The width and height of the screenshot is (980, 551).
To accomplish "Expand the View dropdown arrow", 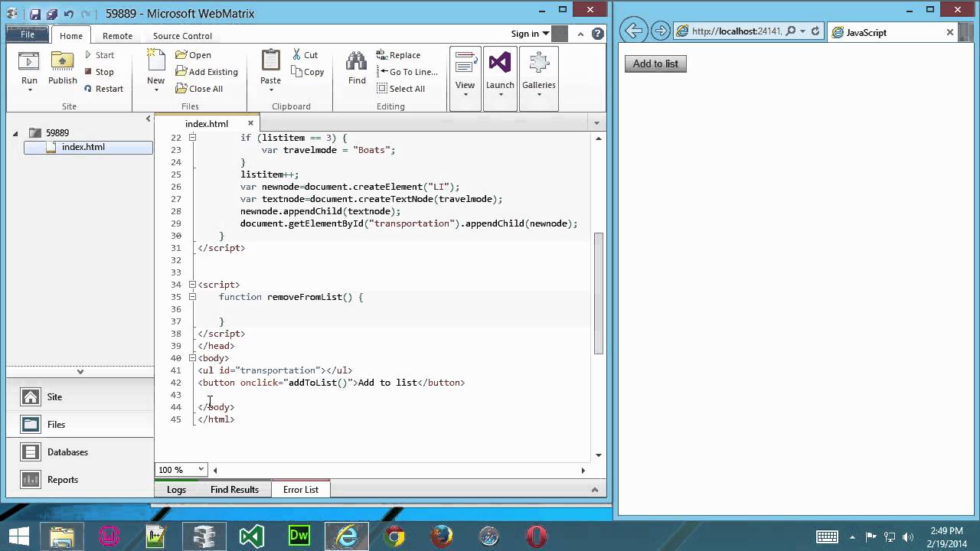I will (465, 95).
